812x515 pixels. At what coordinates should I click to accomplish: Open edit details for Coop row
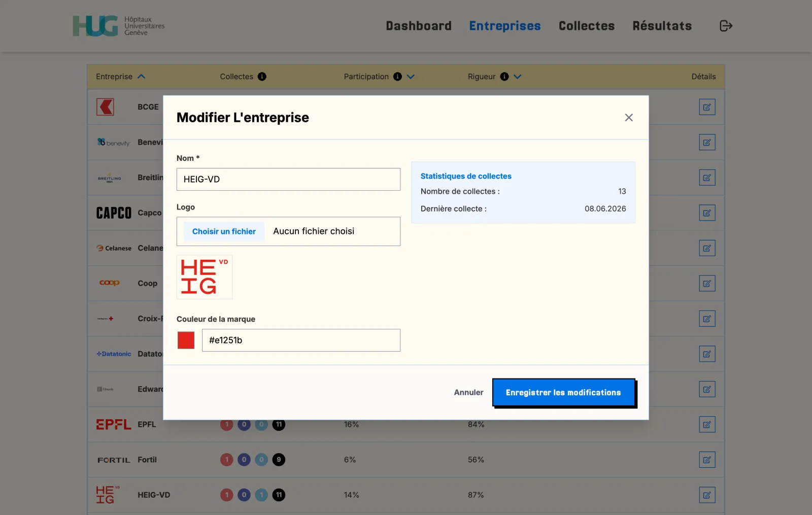(x=707, y=284)
